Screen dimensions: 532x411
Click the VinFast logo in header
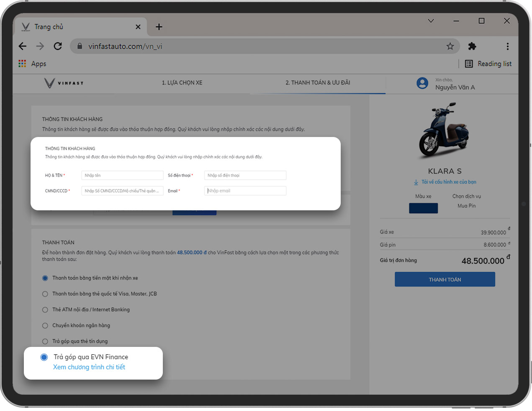64,83
